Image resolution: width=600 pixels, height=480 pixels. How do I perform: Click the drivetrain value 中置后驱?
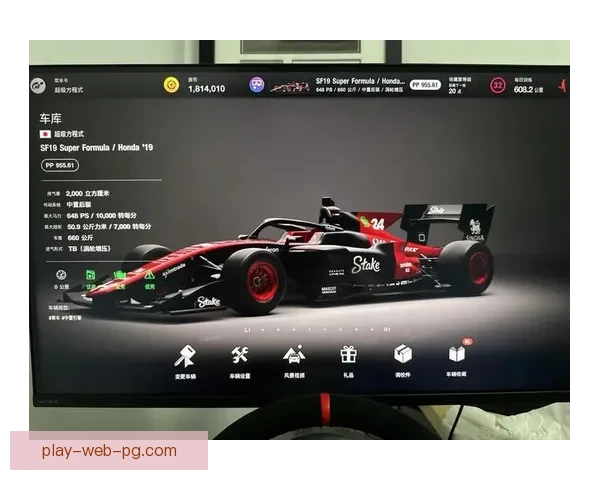tap(79, 205)
